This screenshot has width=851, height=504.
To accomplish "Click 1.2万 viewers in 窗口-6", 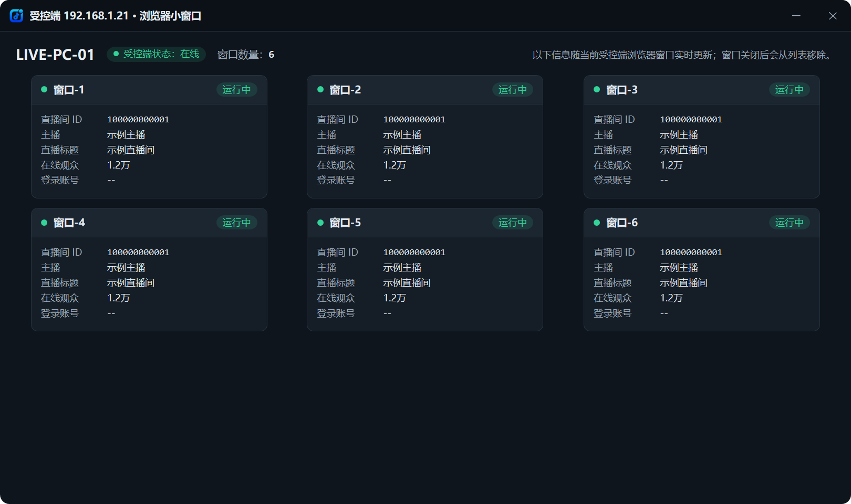I will 672,298.
